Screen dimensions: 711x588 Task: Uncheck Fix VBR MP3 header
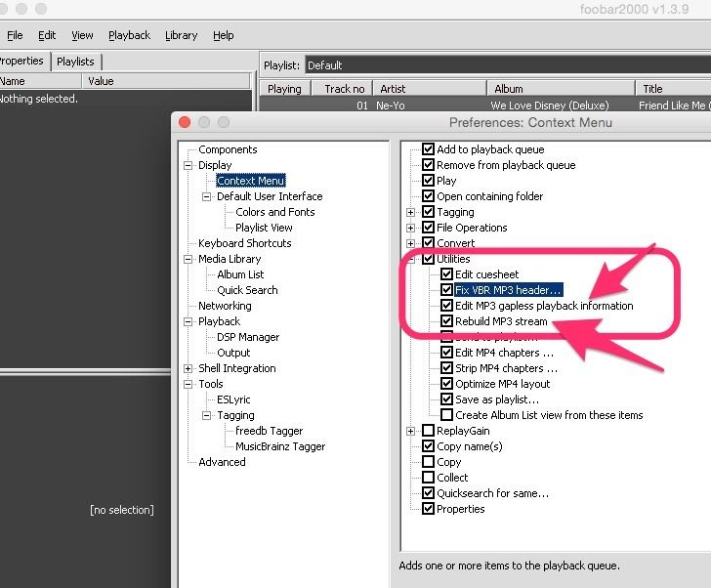446,290
